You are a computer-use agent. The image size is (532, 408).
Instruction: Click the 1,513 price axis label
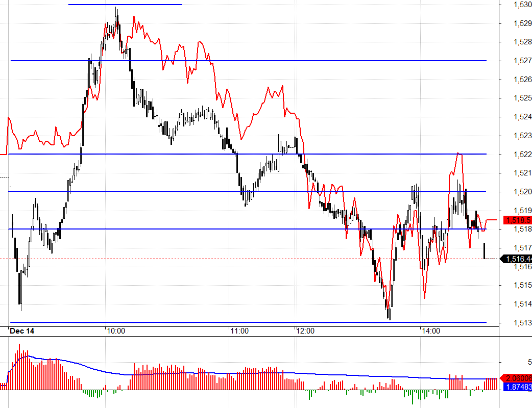523,323
